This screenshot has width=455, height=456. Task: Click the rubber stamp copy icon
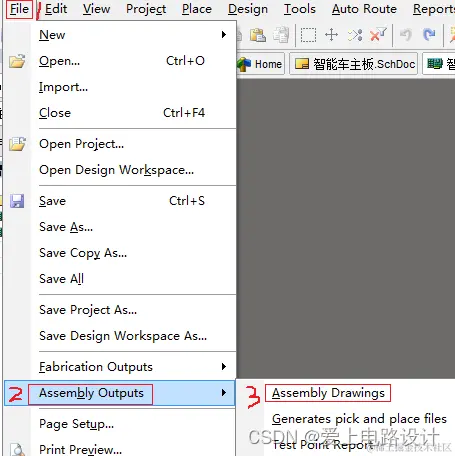[281, 35]
